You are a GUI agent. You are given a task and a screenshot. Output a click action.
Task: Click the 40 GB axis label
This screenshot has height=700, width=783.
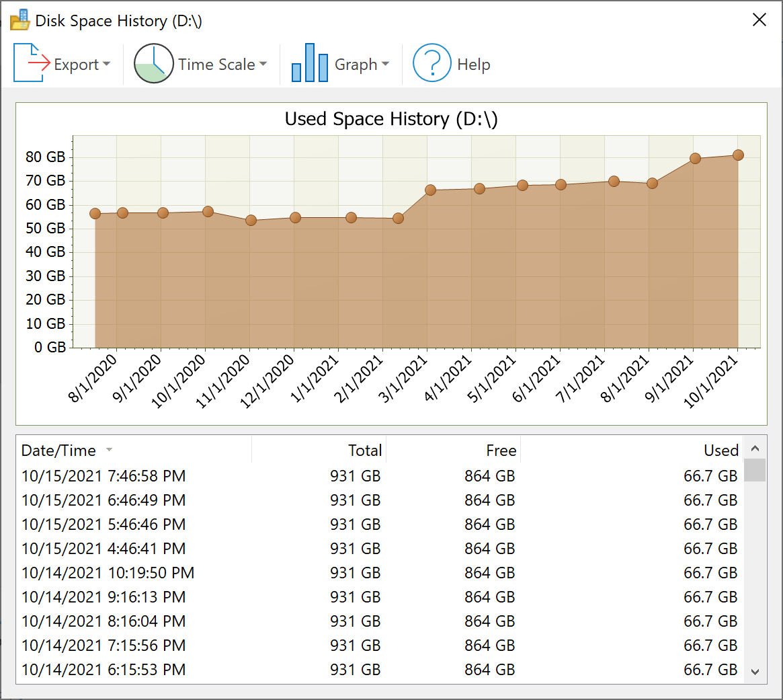[x=46, y=251]
